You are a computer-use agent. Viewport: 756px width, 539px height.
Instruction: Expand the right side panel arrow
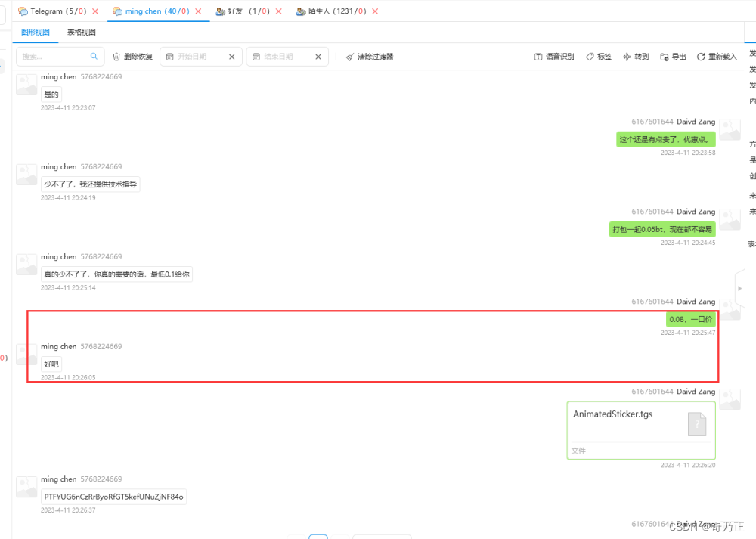pyautogui.click(x=739, y=288)
